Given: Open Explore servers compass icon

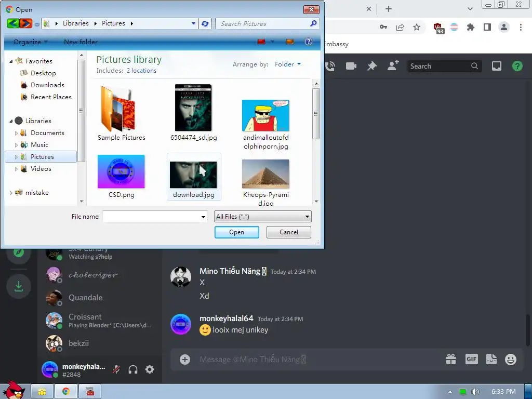Looking at the screenshot, I should pos(19,252).
